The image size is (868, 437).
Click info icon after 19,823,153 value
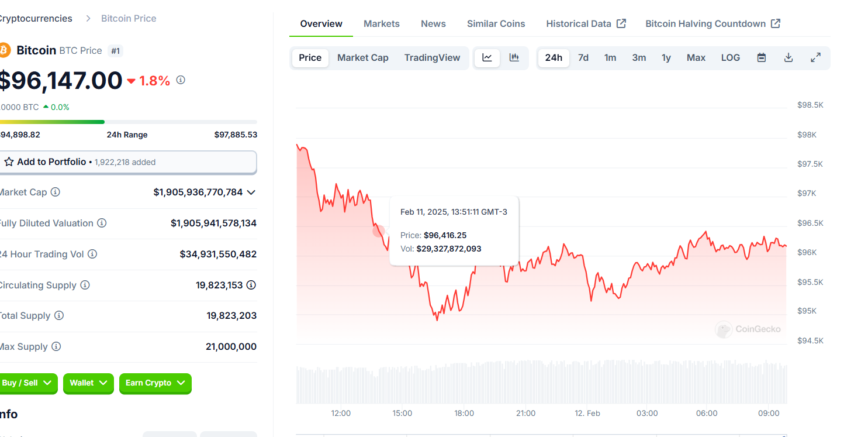click(x=251, y=285)
